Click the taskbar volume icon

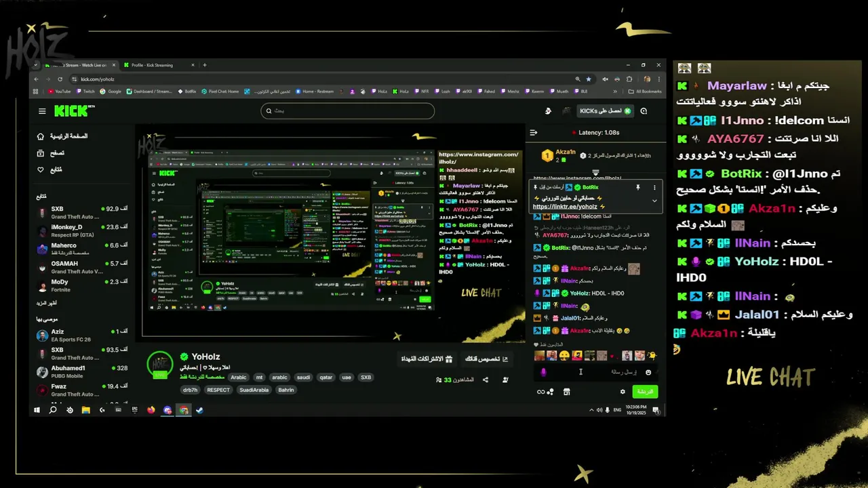click(599, 410)
